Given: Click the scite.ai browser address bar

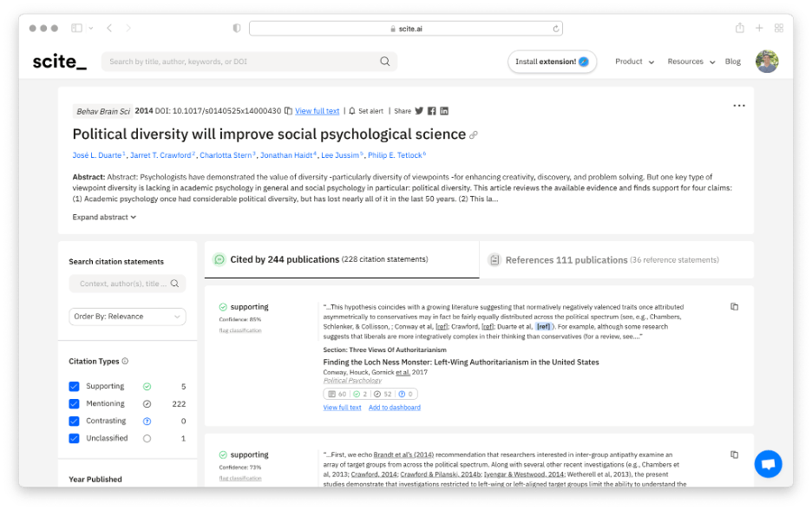Looking at the screenshot, I should (405, 29).
